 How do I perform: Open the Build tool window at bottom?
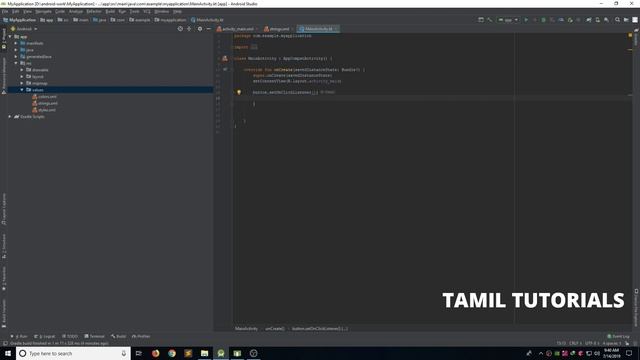pos(119,336)
